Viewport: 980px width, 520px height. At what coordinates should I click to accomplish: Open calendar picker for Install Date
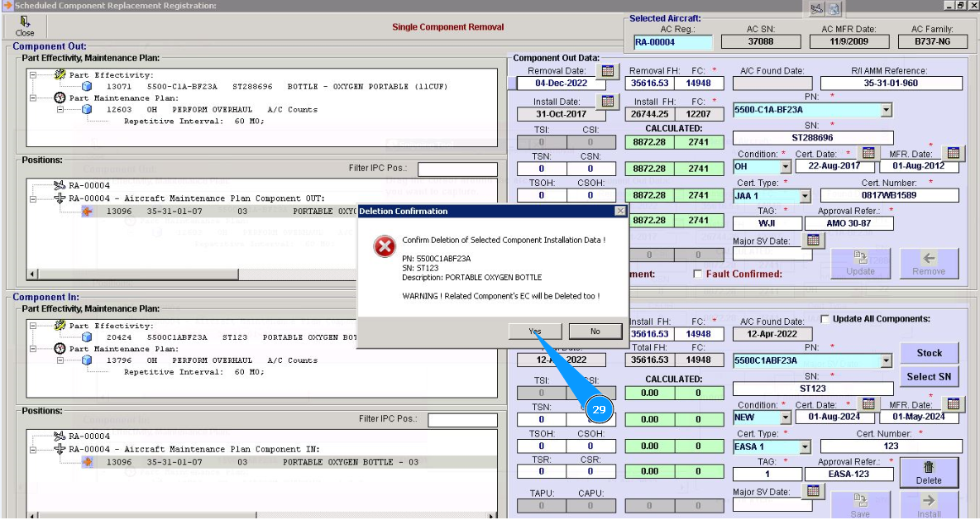click(x=608, y=102)
